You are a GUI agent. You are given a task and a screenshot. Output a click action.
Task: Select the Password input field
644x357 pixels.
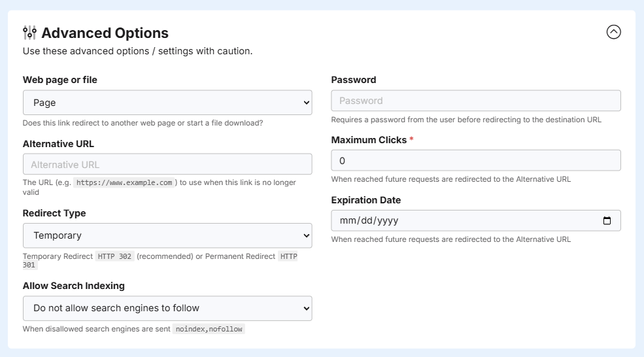click(x=476, y=101)
